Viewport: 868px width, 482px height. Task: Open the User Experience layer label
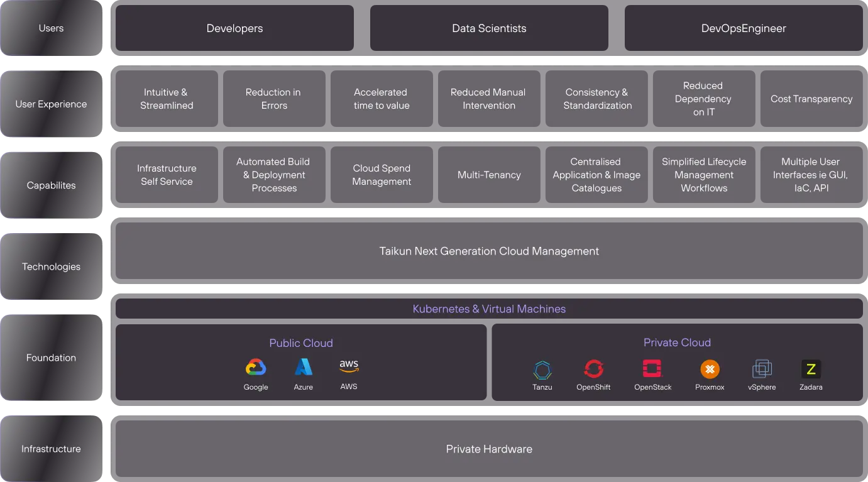click(51, 104)
